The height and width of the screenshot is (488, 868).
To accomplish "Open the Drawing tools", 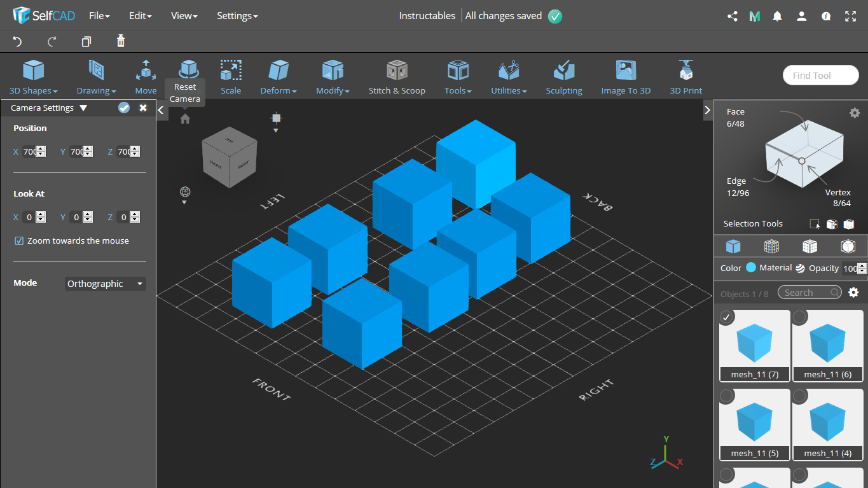I will tap(96, 77).
